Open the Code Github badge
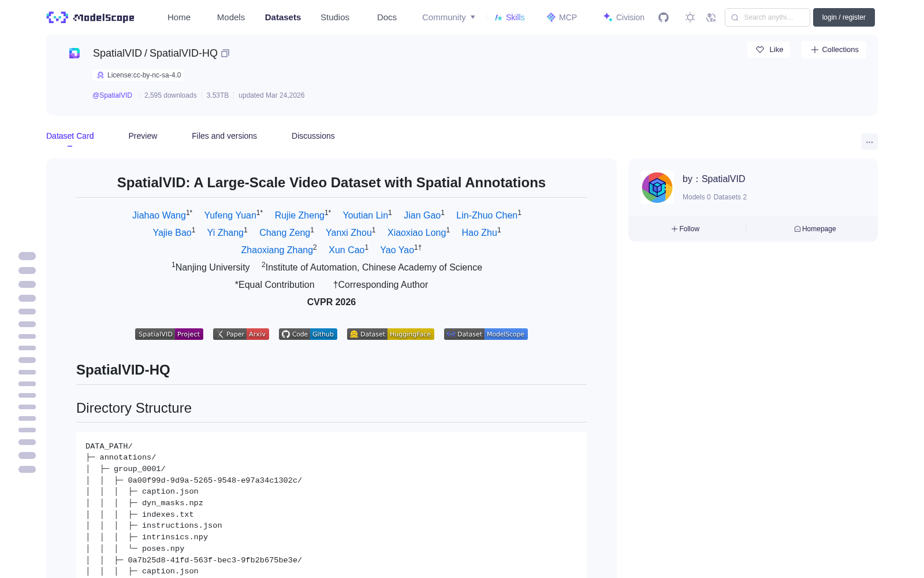This screenshot has width=924, height=578. click(308, 334)
